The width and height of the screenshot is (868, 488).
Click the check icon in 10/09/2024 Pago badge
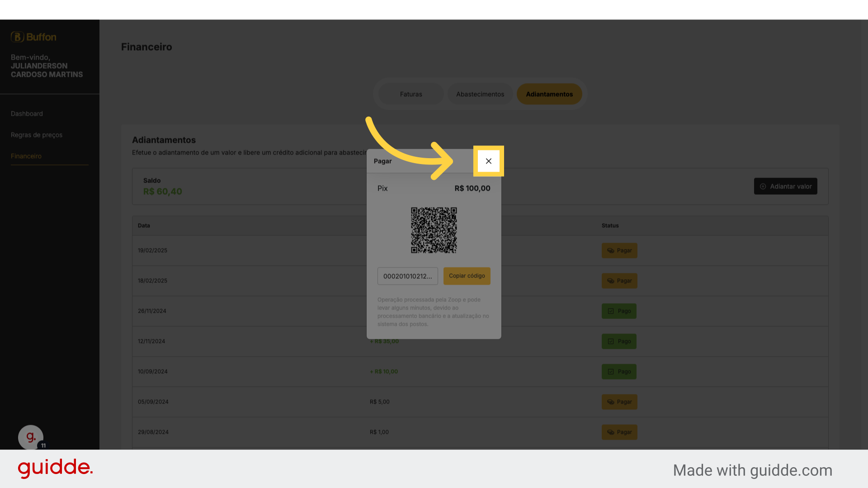coord(611,371)
